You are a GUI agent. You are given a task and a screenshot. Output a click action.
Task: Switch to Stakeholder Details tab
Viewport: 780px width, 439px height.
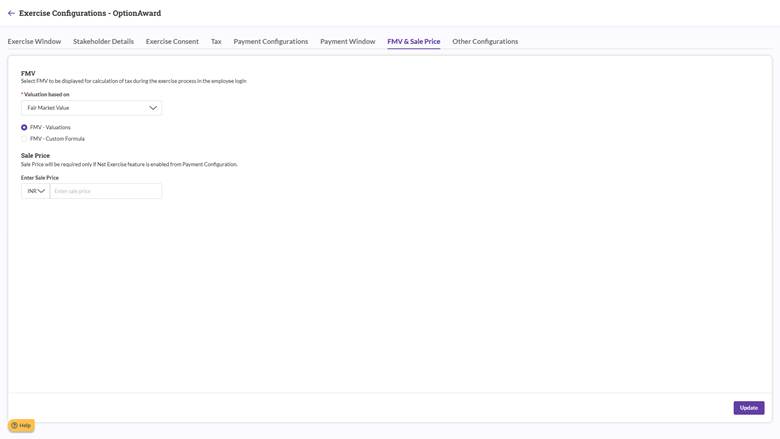point(103,41)
